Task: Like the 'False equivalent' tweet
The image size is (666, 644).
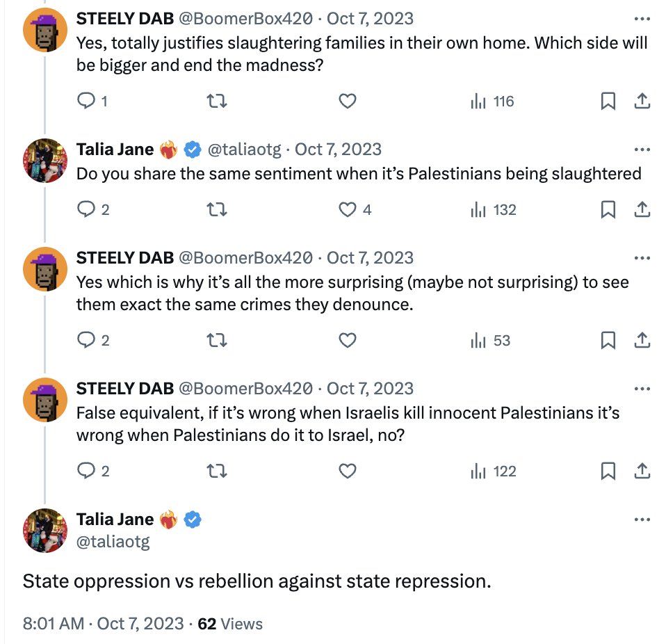Action: [x=347, y=471]
